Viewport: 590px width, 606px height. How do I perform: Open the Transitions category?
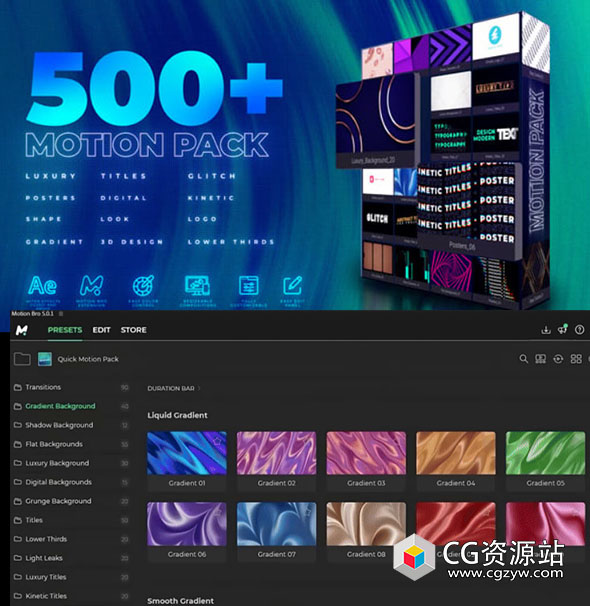71,387
